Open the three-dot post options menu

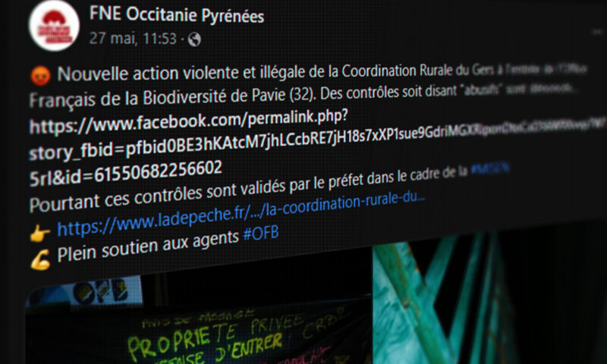tap(596, 33)
